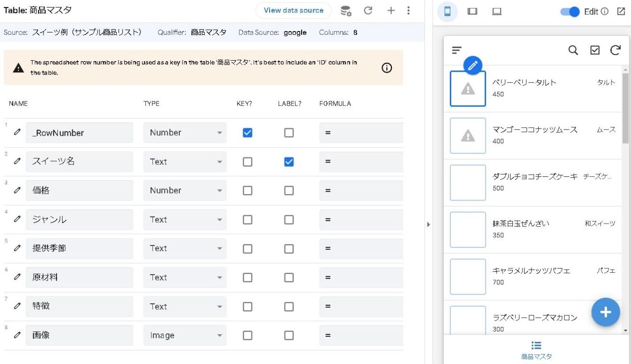The image size is (631, 364).
Task: Switch preview to tablet view
Action: pos(472,11)
